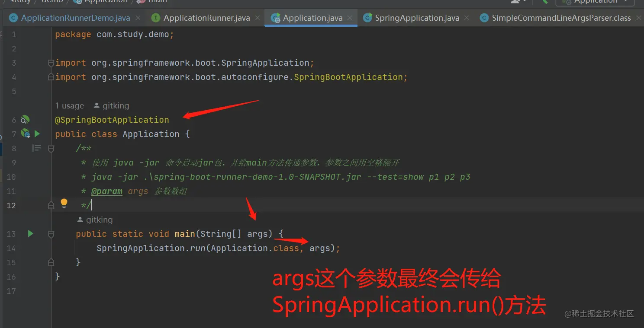The height and width of the screenshot is (328, 644).
Task: Click the main method name on line 13
Action: (x=185, y=234)
